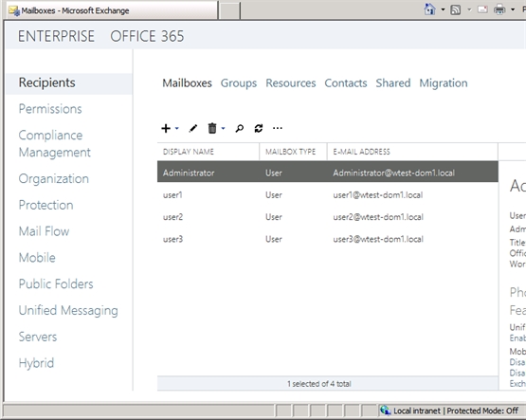Click the Print icon in browser toolbar
The image size is (526, 420).
tap(499, 9)
